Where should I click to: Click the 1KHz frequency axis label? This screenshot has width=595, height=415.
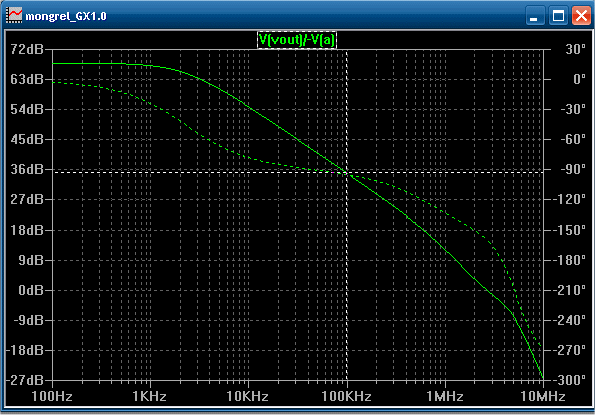[149, 396]
